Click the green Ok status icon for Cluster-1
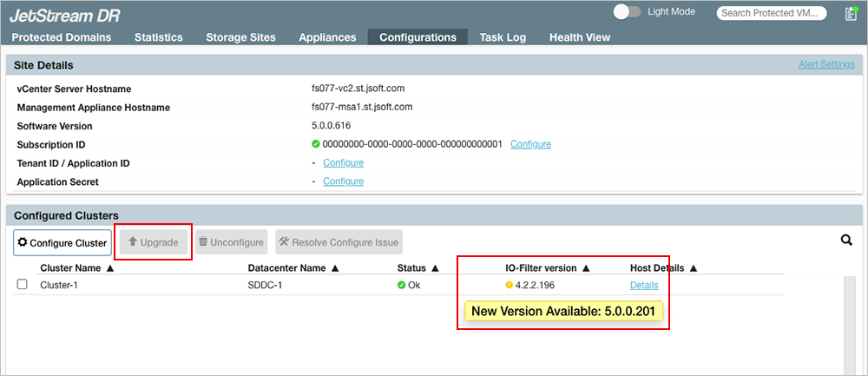 402,286
